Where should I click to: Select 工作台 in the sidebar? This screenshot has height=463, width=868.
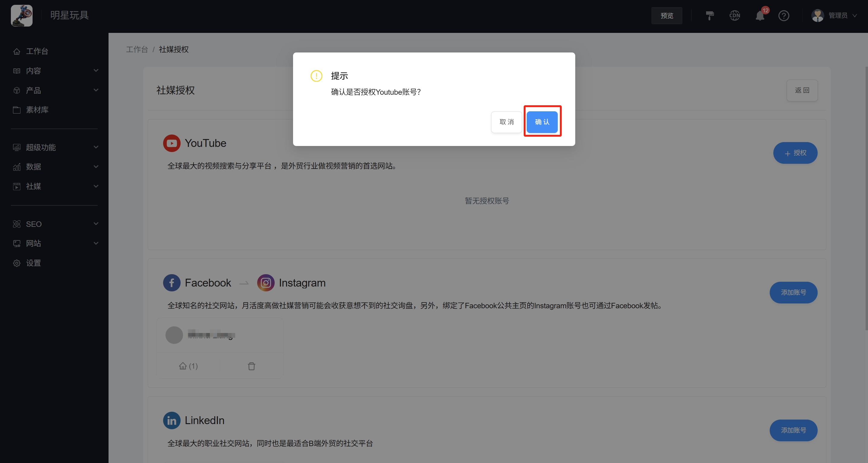(x=37, y=51)
